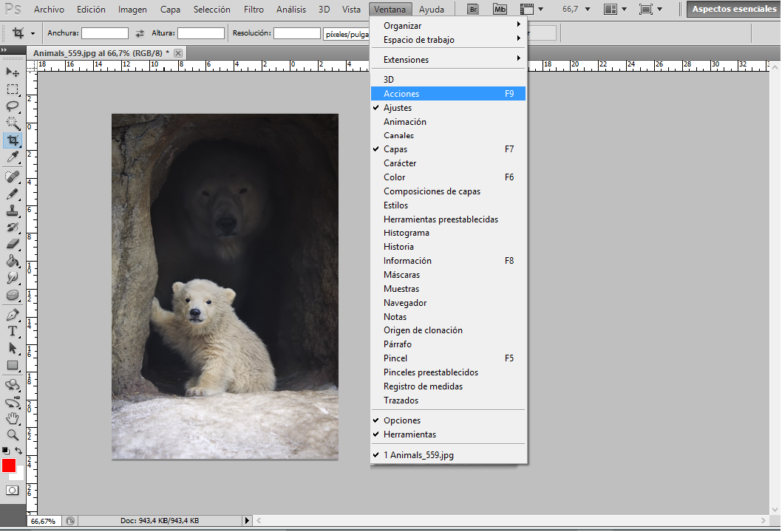Launch Bridge with the Br icon
The height and width of the screenshot is (532, 782).
coord(473,9)
